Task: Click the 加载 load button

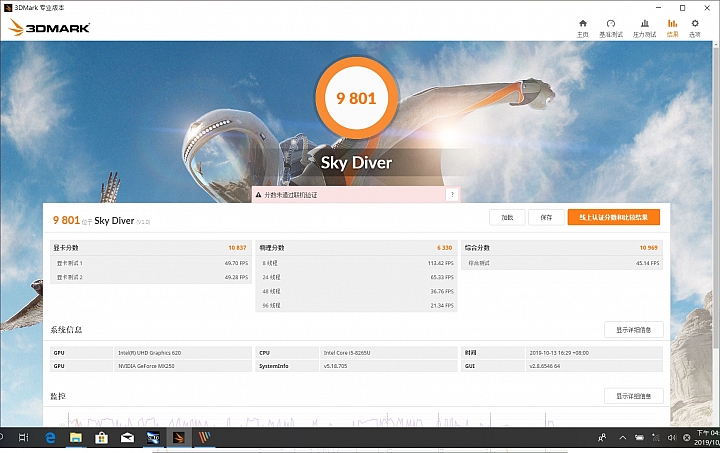Action: coord(507,218)
